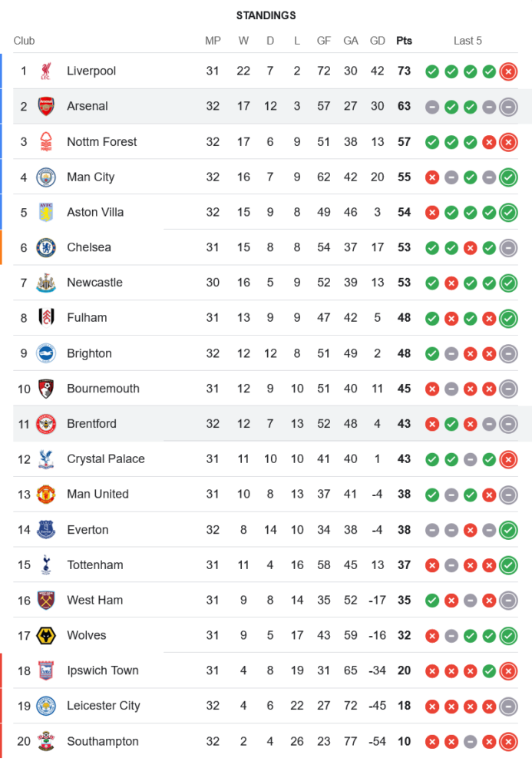Click the Wolves club crest icon
Image resolution: width=532 pixels, height=768 pixels.
[46, 636]
